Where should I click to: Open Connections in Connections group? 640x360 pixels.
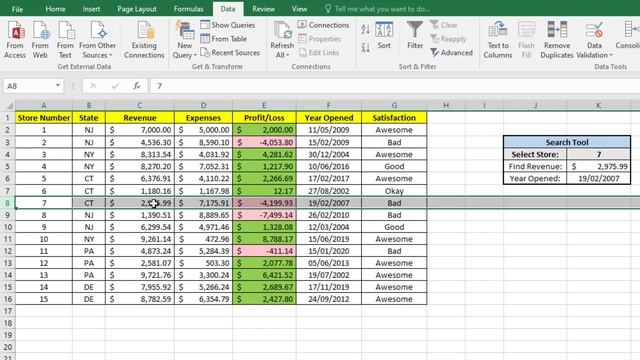point(324,25)
